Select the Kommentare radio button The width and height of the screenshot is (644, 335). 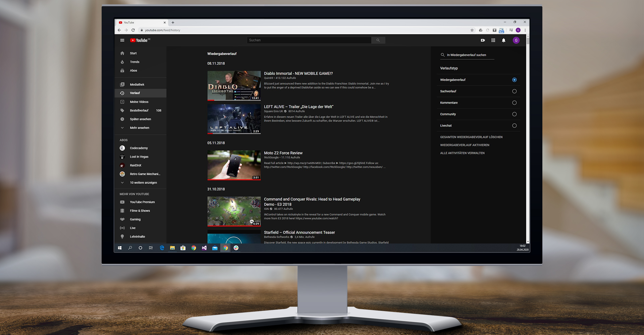point(514,103)
